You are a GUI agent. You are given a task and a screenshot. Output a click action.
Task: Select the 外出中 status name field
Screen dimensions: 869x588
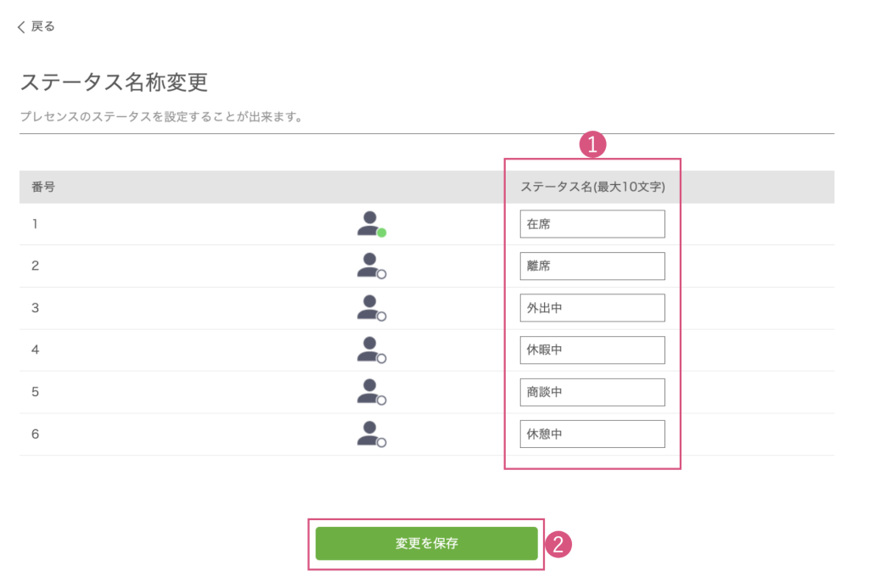[591, 308]
